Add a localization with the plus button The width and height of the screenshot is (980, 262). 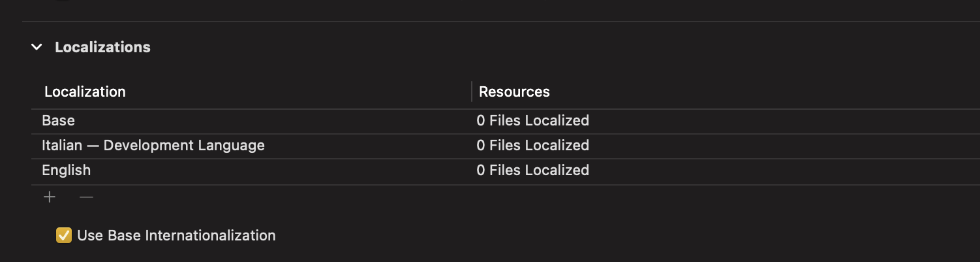tap(50, 197)
